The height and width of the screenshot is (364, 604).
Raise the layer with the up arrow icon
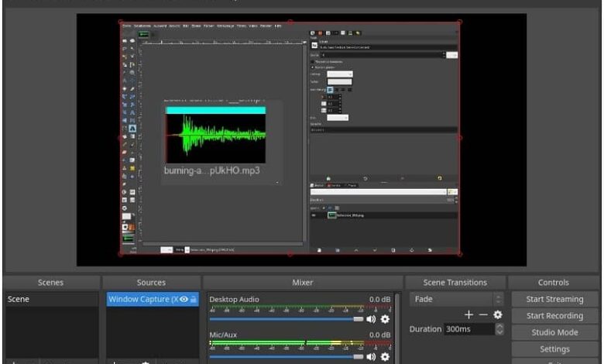pyautogui.click(x=356, y=250)
